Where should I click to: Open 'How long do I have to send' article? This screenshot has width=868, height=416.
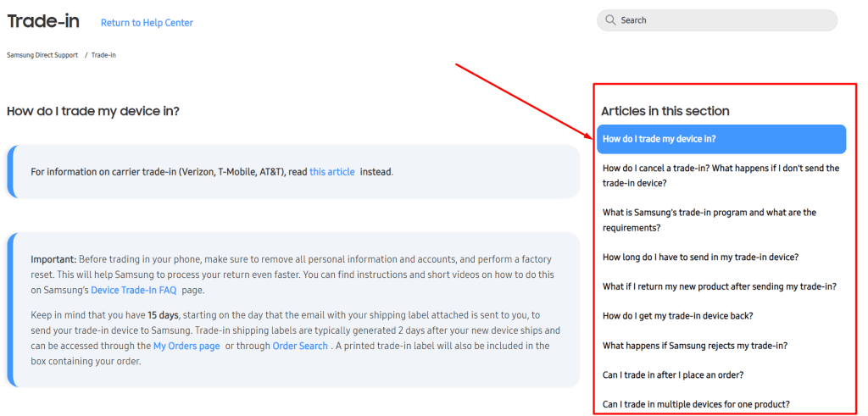click(x=700, y=258)
